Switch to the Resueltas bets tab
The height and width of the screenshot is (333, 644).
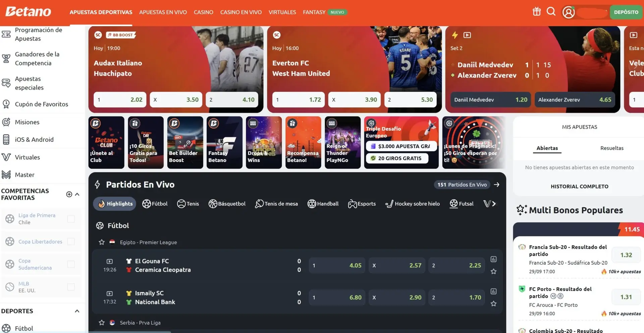point(612,148)
